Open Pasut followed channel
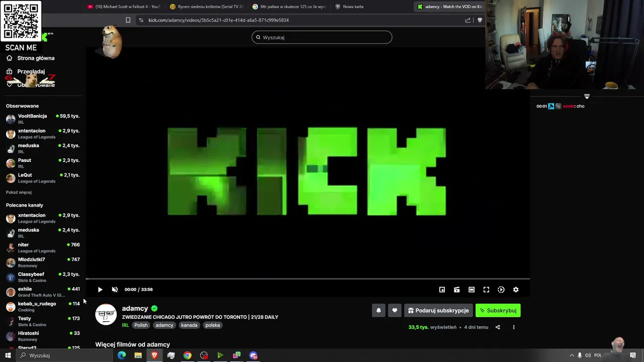Viewport: 644px width, 362px height. pyautogui.click(x=43, y=163)
